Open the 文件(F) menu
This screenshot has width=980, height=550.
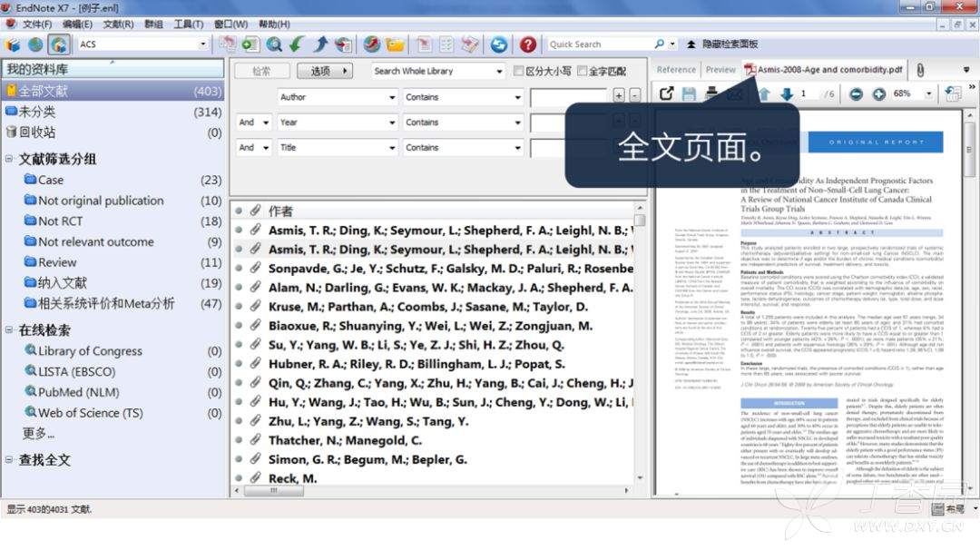37,24
